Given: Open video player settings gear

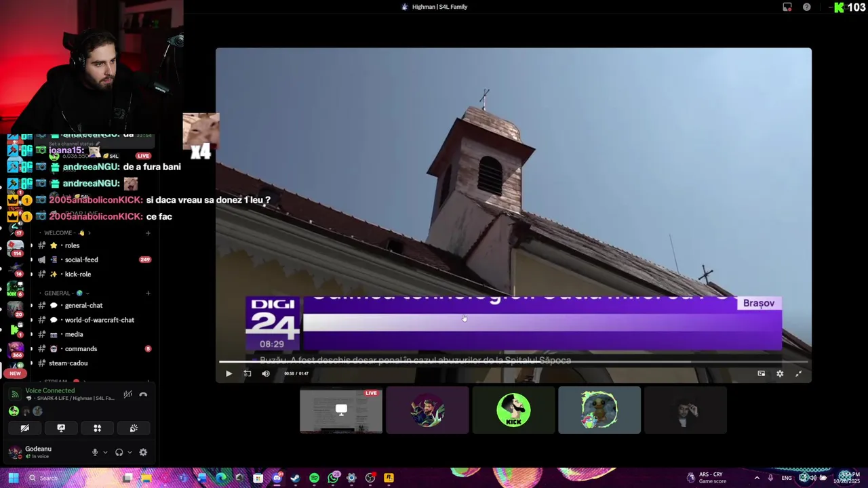Looking at the screenshot, I should click(x=780, y=373).
